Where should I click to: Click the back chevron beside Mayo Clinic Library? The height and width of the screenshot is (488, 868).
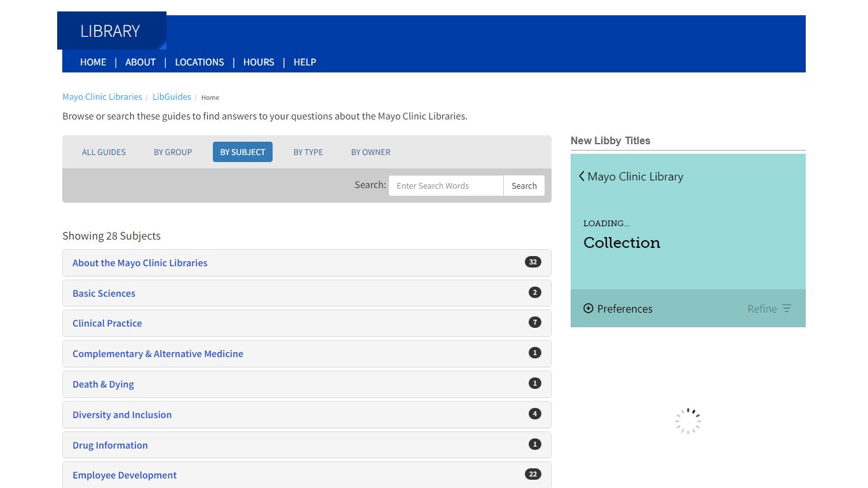pos(581,176)
